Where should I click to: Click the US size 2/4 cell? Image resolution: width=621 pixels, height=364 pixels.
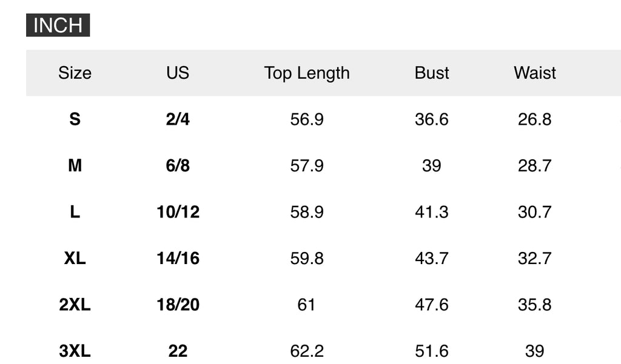click(x=178, y=119)
